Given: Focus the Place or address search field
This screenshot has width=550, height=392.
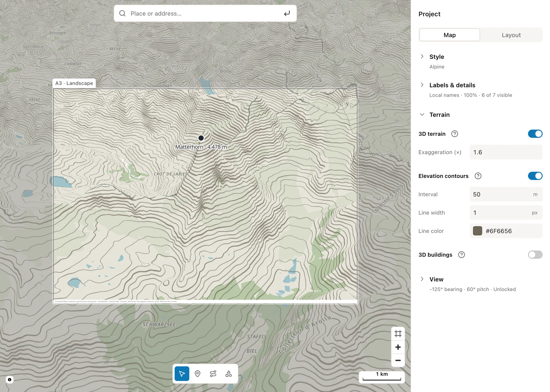Looking at the screenshot, I should (205, 13).
